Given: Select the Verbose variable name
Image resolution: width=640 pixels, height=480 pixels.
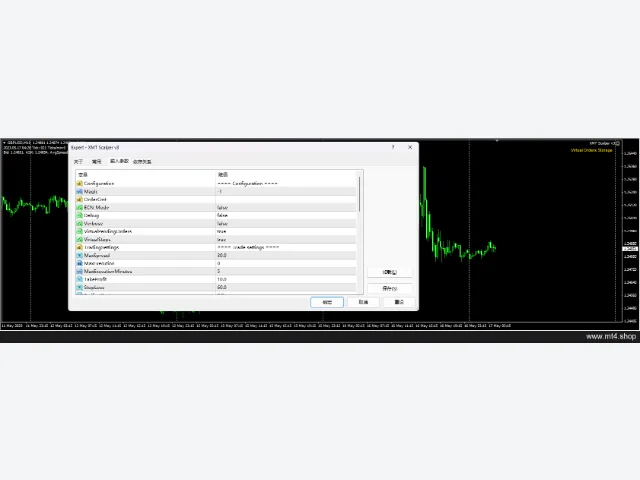Looking at the screenshot, I should click(x=93, y=224).
